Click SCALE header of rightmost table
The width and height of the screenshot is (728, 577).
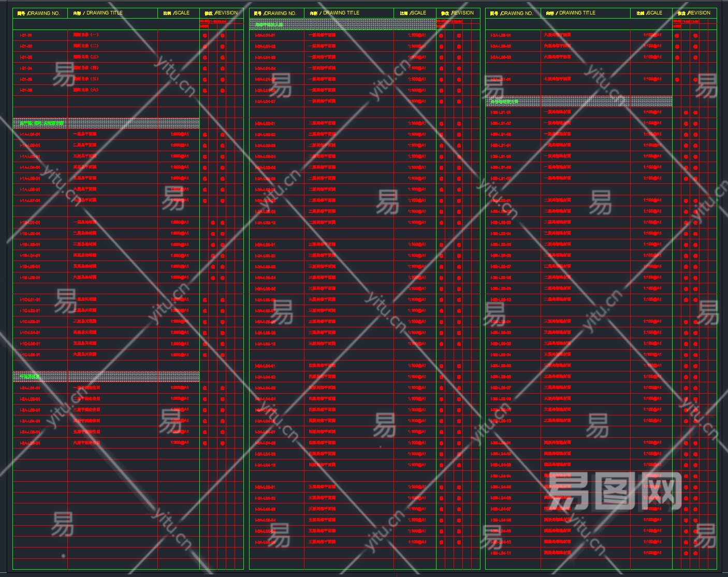[651, 13]
